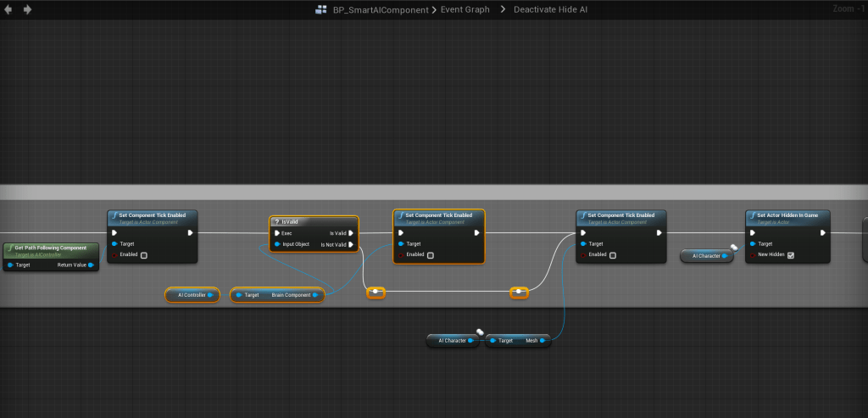Toggle Enabled checkbox on rightmost Set Component Tick node
Viewport: 868px width, 418px height.
point(612,255)
